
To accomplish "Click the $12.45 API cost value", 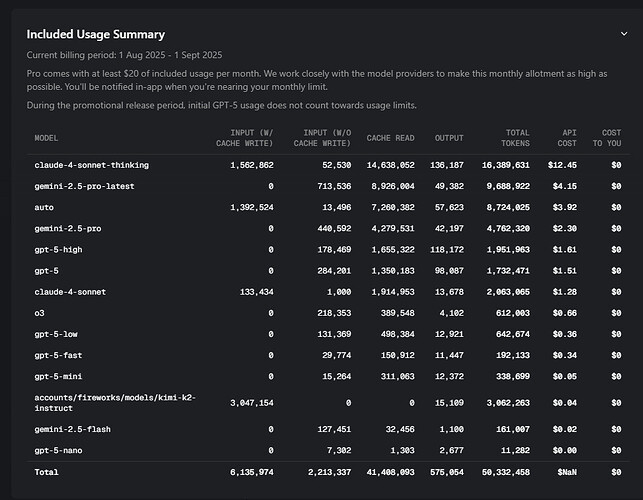I will coord(562,165).
